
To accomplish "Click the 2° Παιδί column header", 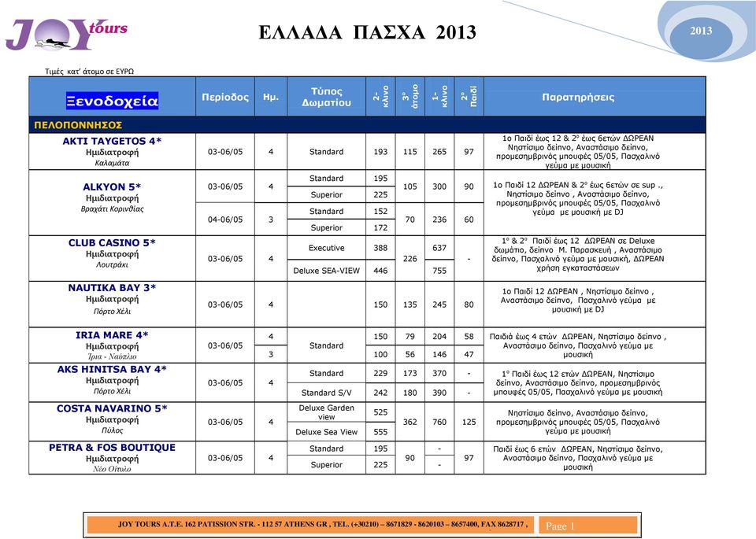I will (469, 96).
